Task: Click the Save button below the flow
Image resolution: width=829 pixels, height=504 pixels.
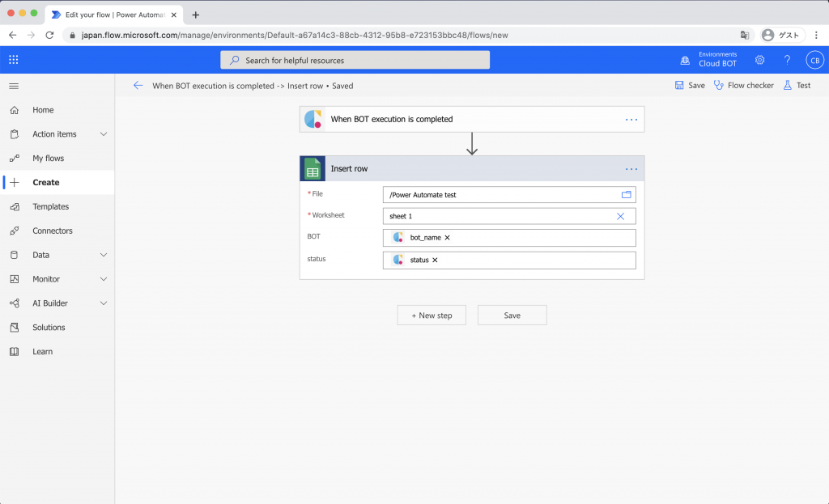Action: pos(512,316)
